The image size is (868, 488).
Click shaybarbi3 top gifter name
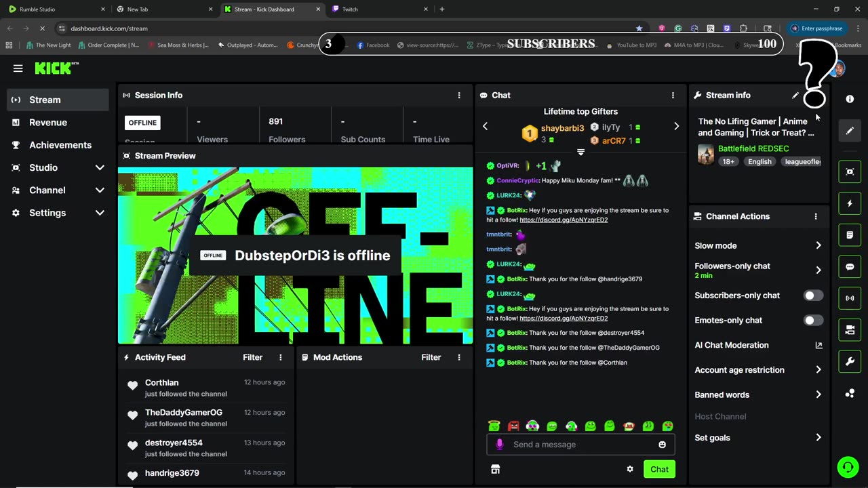pos(562,128)
